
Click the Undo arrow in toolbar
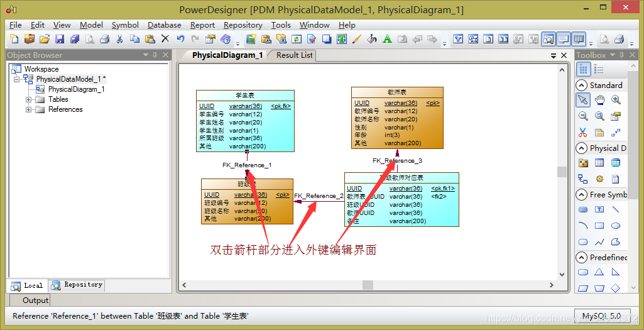[x=180, y=39]
